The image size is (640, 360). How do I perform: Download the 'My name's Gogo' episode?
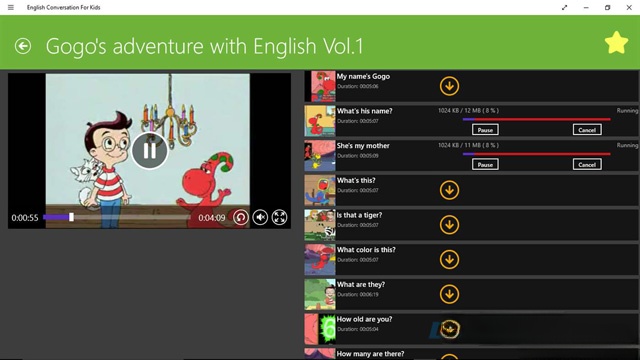pyautogui.click(x=449, y=86)
